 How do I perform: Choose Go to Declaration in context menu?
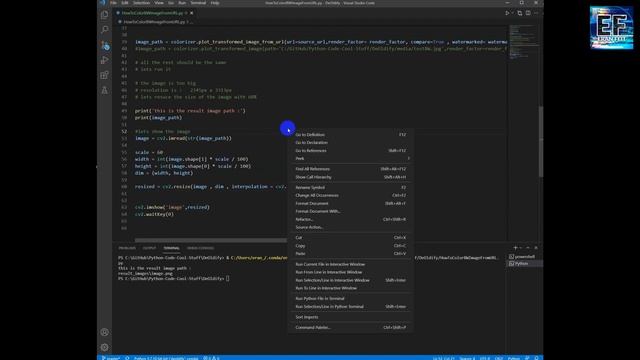pyautogui.click(x=351, y=142)
